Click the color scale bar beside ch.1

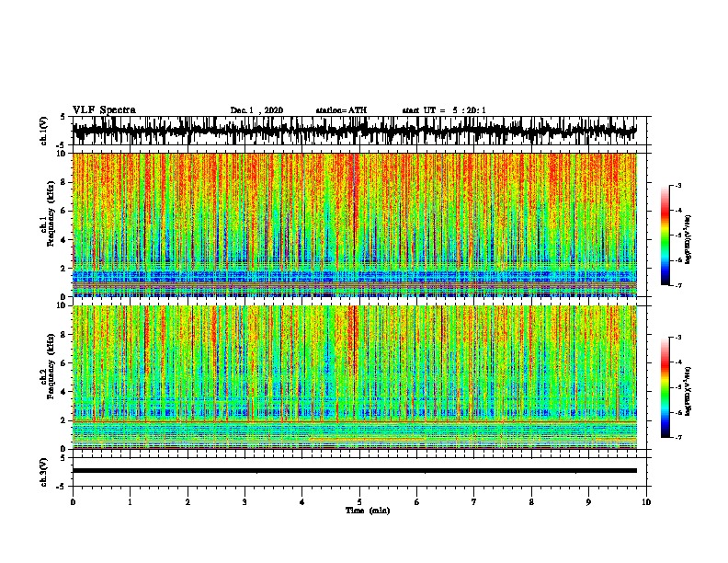(665, 236)
